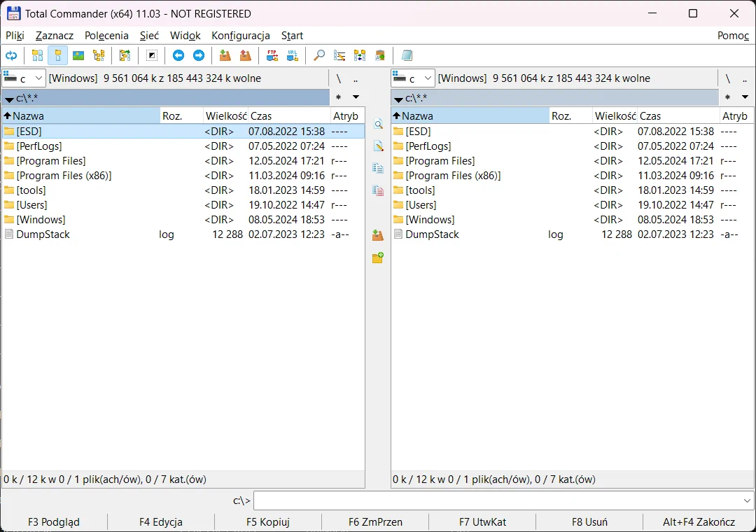This screenshot has height=532, width=756.
Task: Click F4 Edycja button
Action: click(x=160, y=522)
